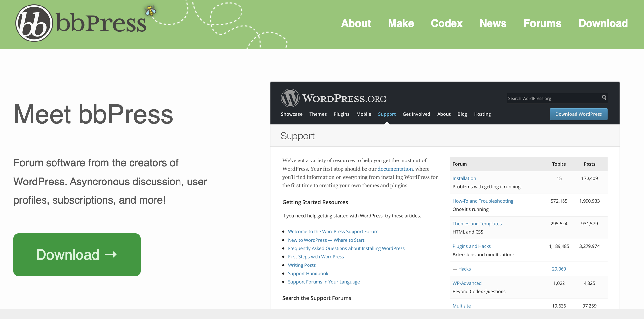This screenshot has width=644, height=319.
Task: Open the Frequently Asked Questions about Installing WordPress link
Action: (346, 248)
